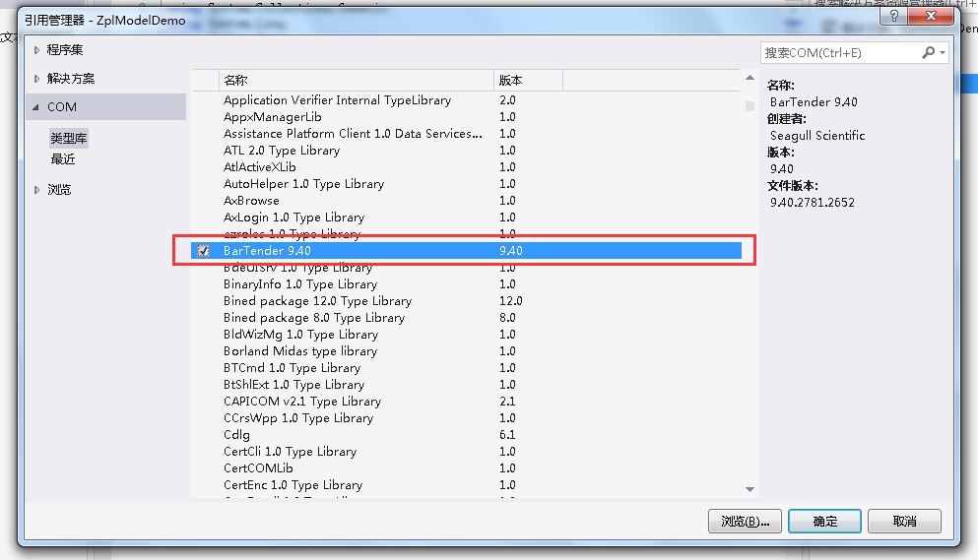Select the 最近 sub-item
The height and width of the screenshot is (560, 978).
(x=63, y=159)
